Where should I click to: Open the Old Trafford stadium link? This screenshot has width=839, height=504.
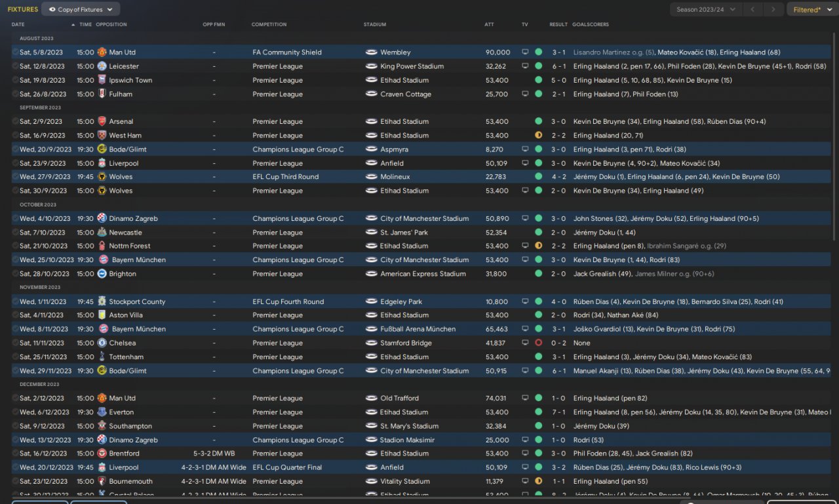click(x=400, y=398)
